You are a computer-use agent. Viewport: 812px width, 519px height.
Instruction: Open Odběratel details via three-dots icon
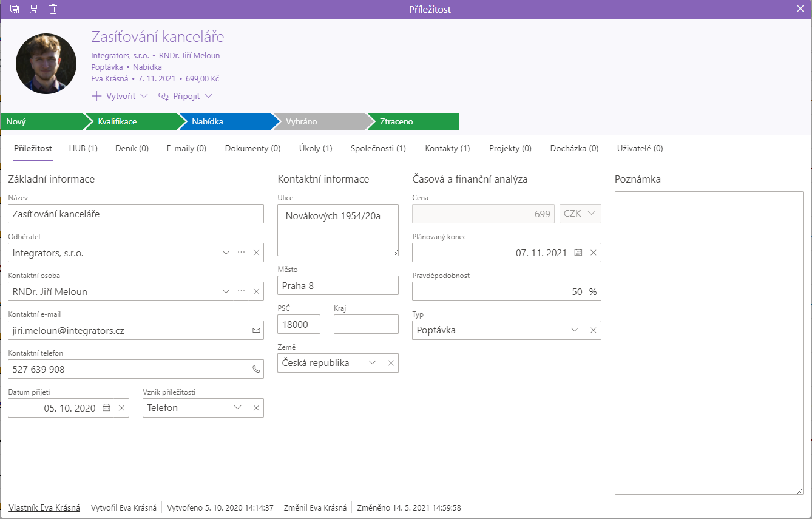[241, 253]
